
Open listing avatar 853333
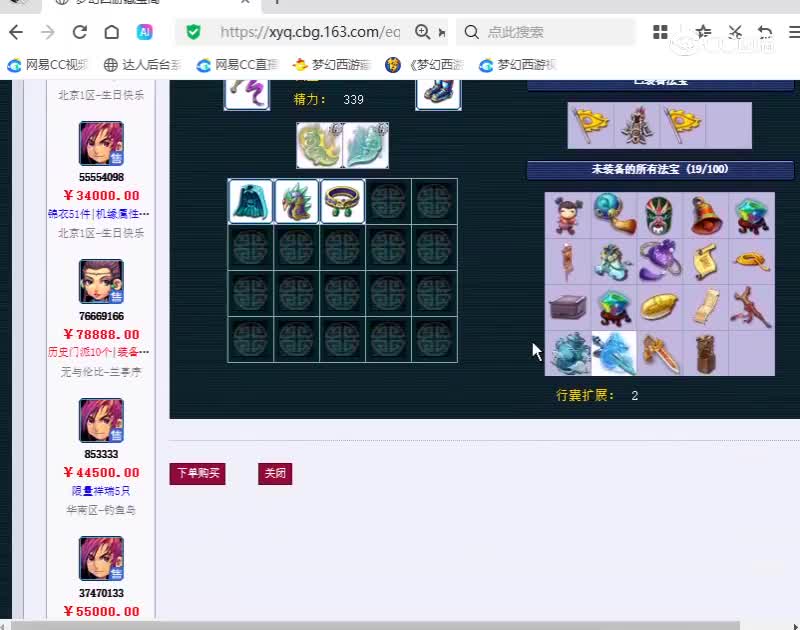(101, 420)
